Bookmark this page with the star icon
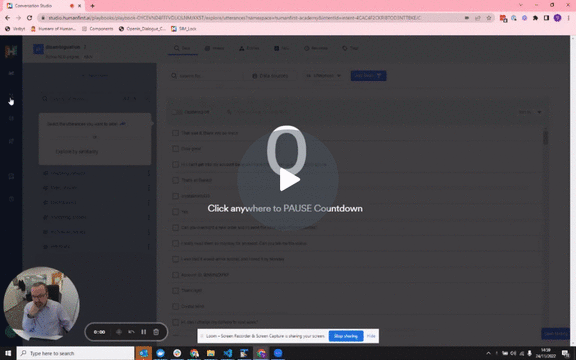Viewport: 576px width, 360px height. click(x=489, y=18)
